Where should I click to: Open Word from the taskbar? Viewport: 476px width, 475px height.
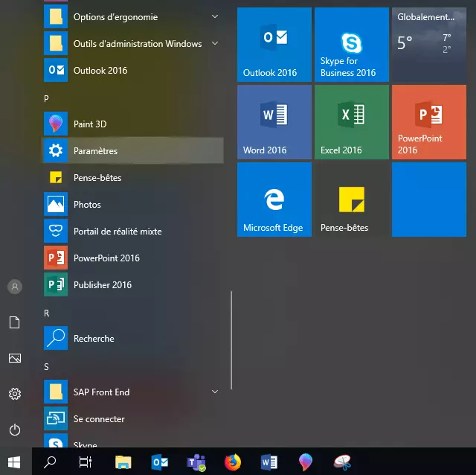point(269,462)
